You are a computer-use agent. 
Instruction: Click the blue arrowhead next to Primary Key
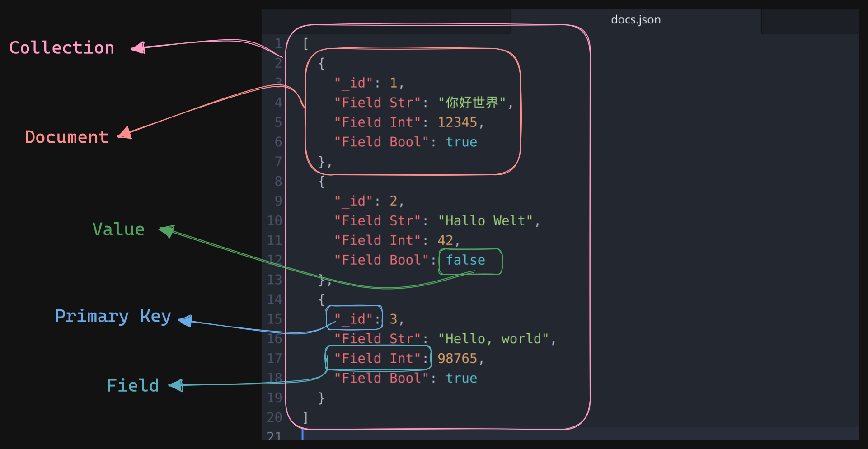click(x=186, y=321)
